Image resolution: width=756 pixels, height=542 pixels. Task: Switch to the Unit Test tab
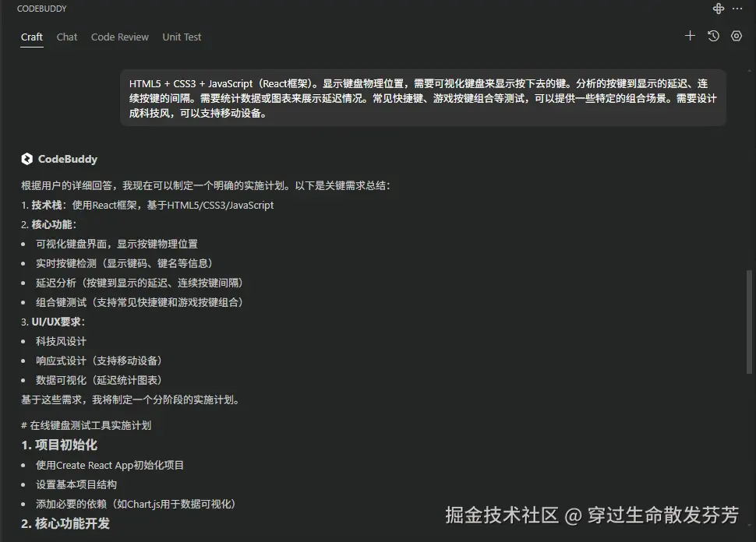(x=181, y=37)
